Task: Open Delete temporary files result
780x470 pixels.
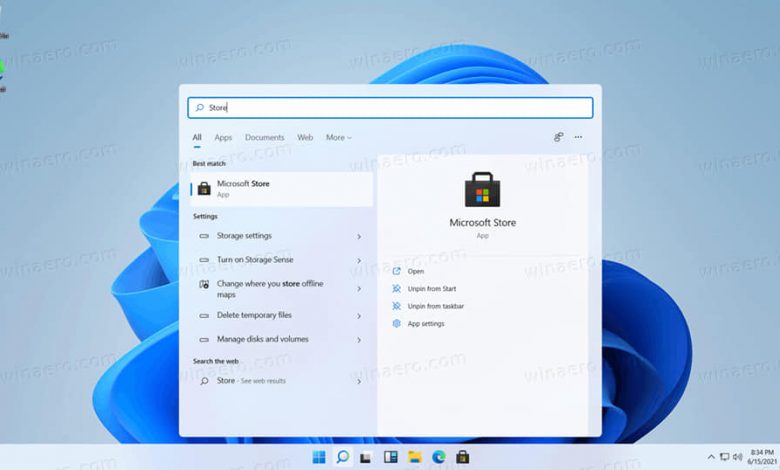Action: [282, 315]
